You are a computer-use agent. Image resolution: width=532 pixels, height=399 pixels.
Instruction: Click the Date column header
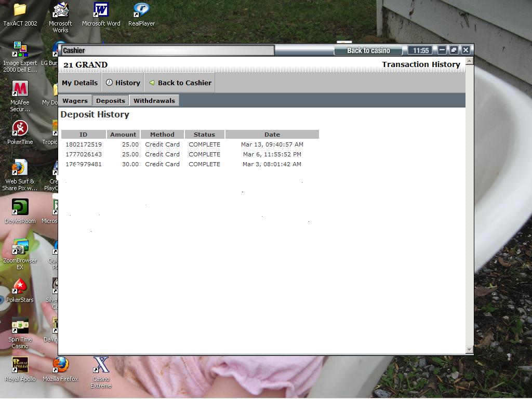click(x=272, y=135)
